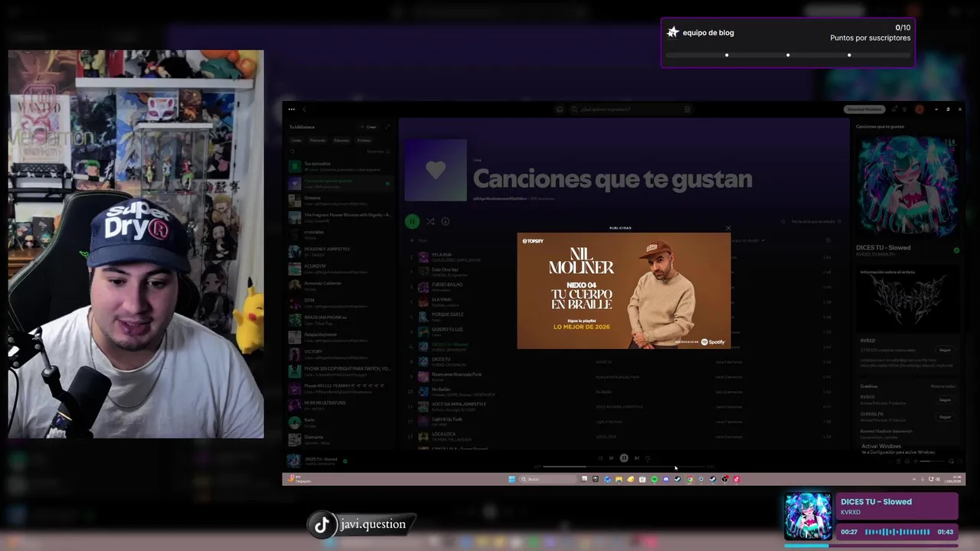
Task: Click the liked-songs heart cover art
Action: pos(436,171)
